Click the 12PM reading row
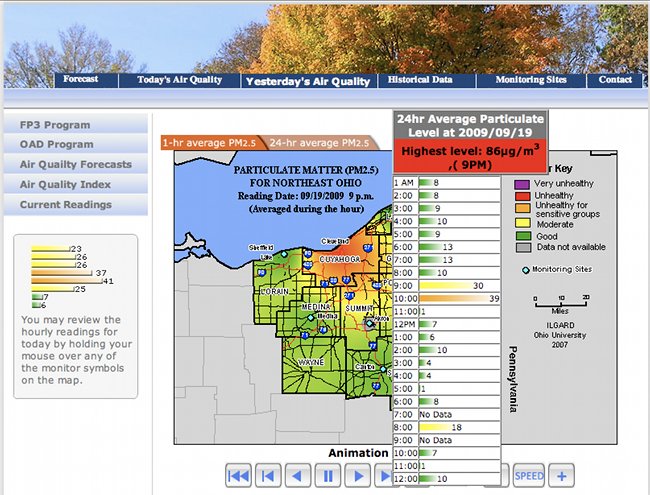 (447, 324)
